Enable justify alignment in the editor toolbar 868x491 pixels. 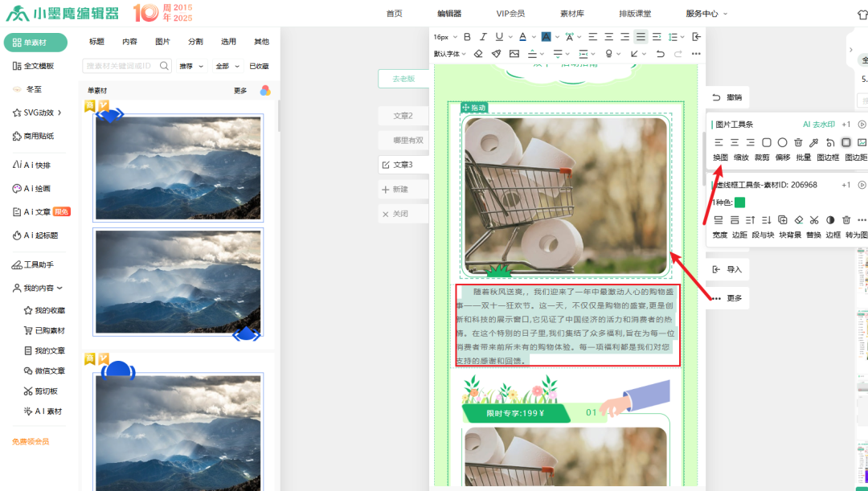tap(641, 37)
